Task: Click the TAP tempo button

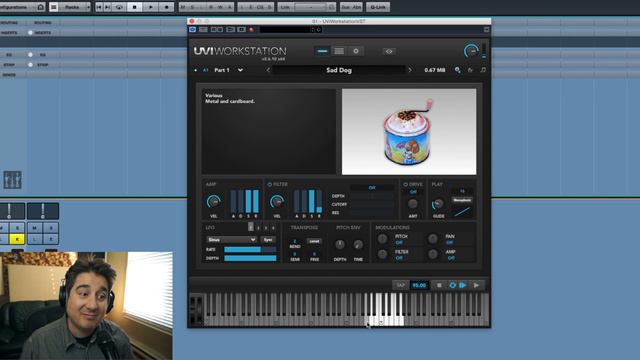Action: (400, 285)
